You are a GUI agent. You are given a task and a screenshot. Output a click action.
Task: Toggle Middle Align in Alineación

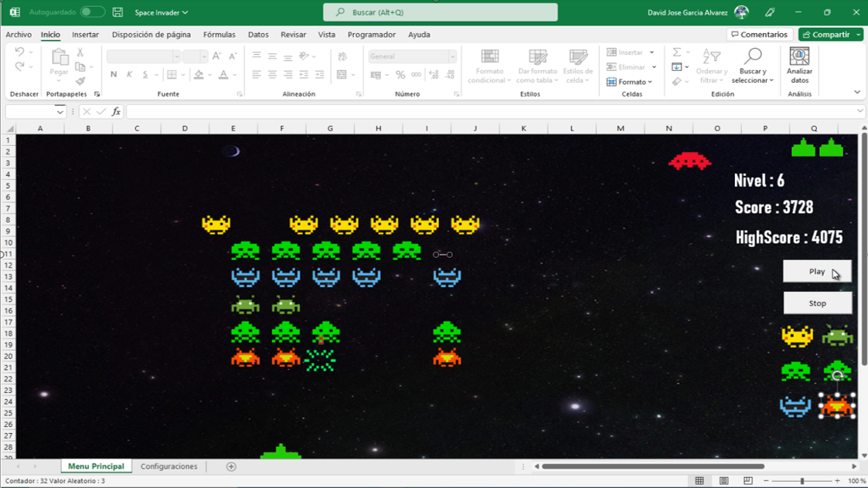point(272,56)
